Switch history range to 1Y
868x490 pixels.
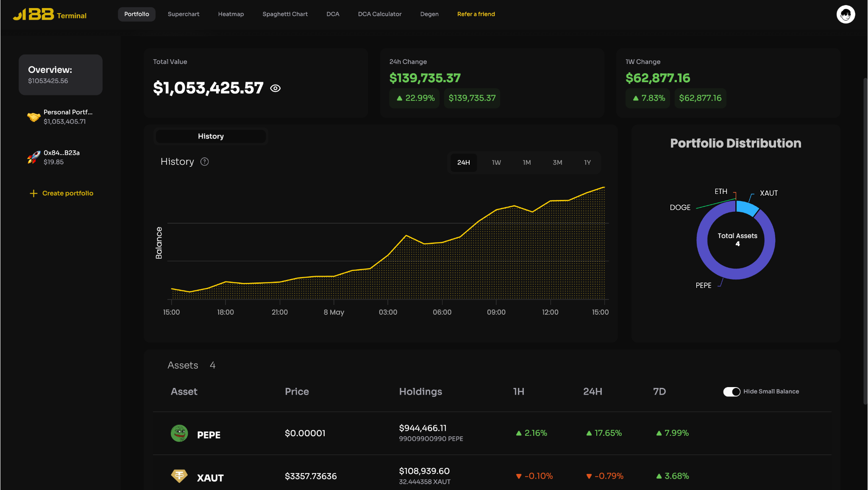click(587, 163)
